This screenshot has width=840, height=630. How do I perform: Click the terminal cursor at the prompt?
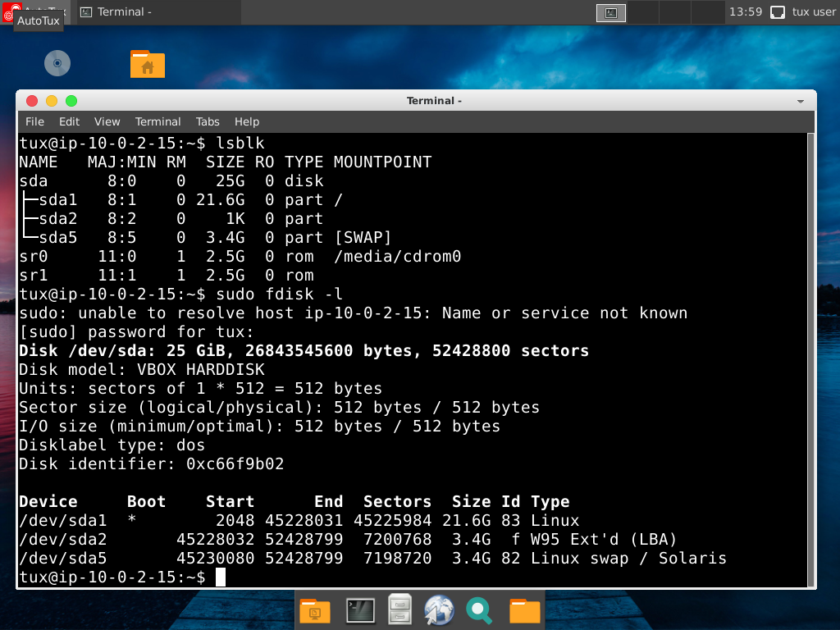coord(220,577)
